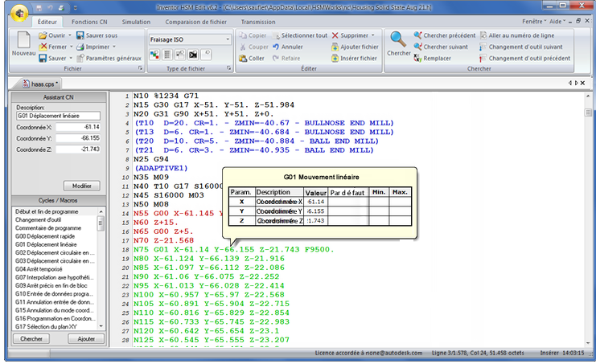The width and height of the screenshot is (596, 364).
Task: Click the Chercher button below the macro list
Action: (31, 338)
